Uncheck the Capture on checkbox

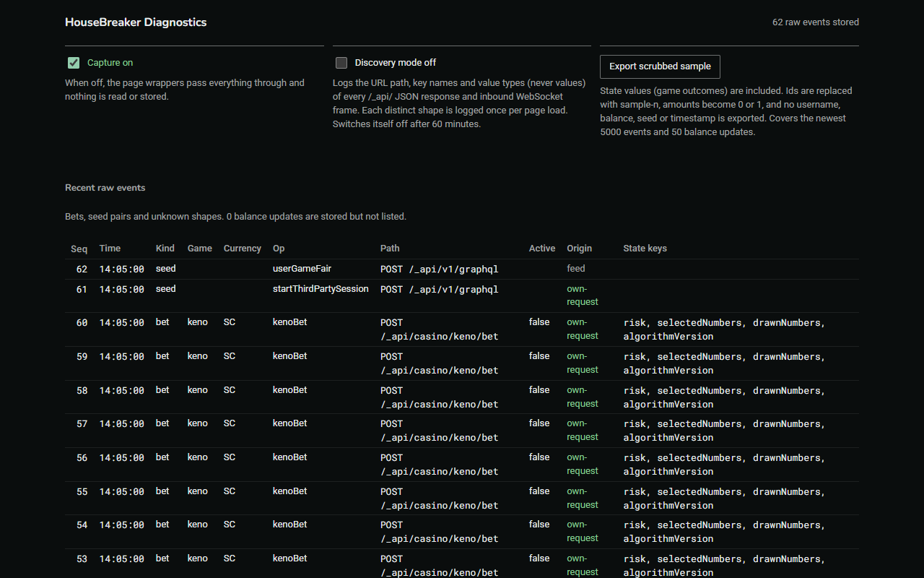pos(74,63)
